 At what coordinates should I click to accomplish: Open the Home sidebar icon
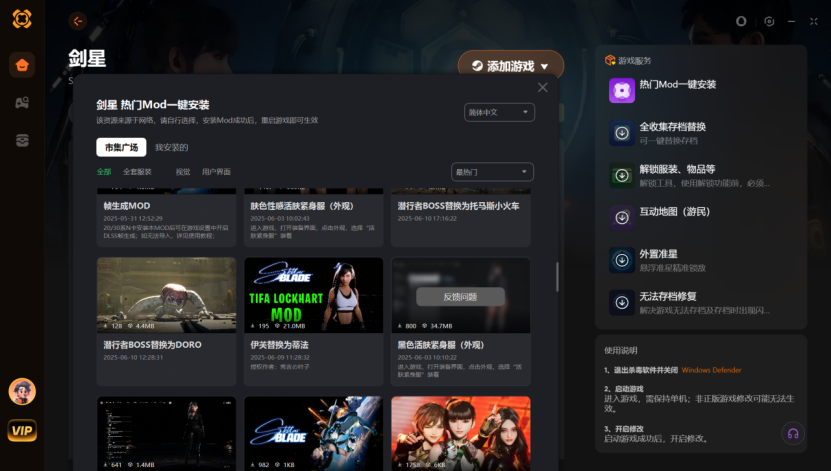[22, 65]
